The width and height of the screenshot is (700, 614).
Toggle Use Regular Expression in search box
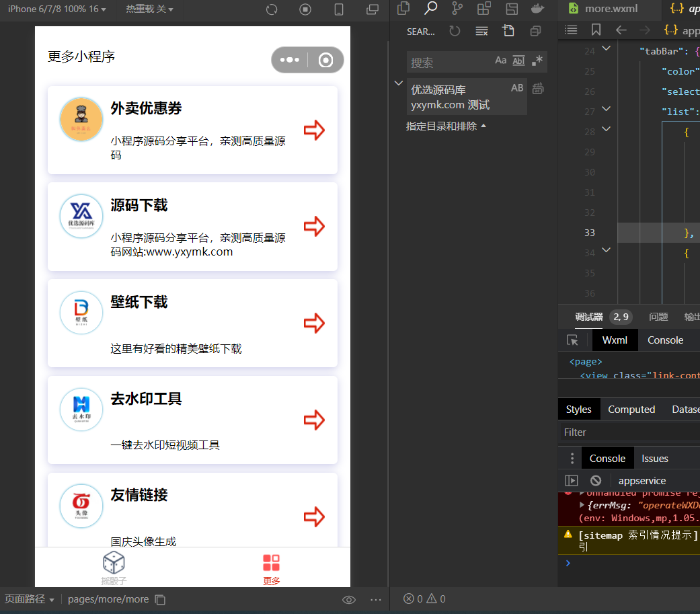[537, 61]
